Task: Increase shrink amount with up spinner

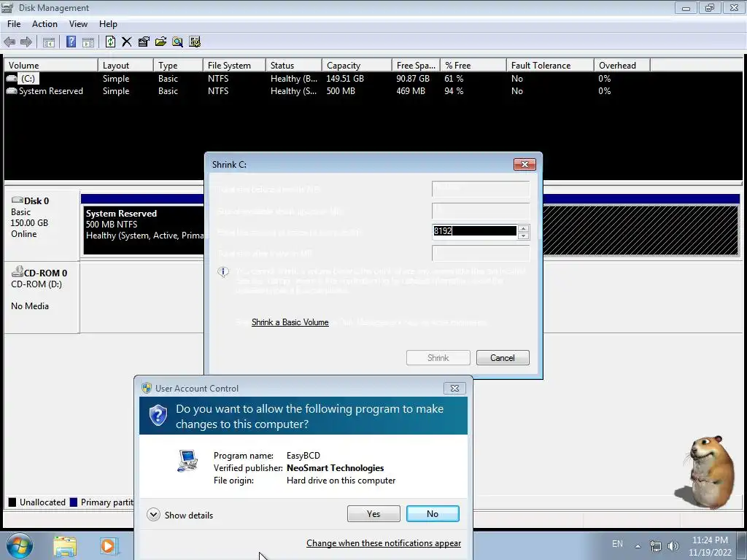Action: 523,228
